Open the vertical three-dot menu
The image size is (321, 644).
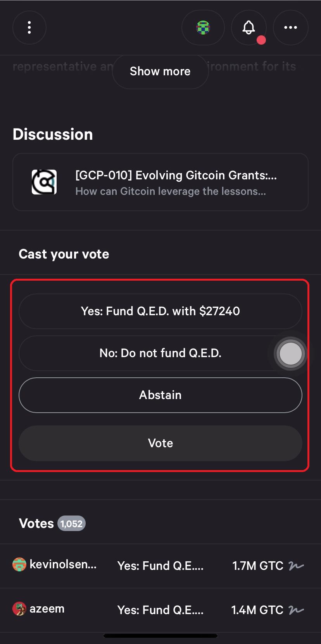[29, 28]
